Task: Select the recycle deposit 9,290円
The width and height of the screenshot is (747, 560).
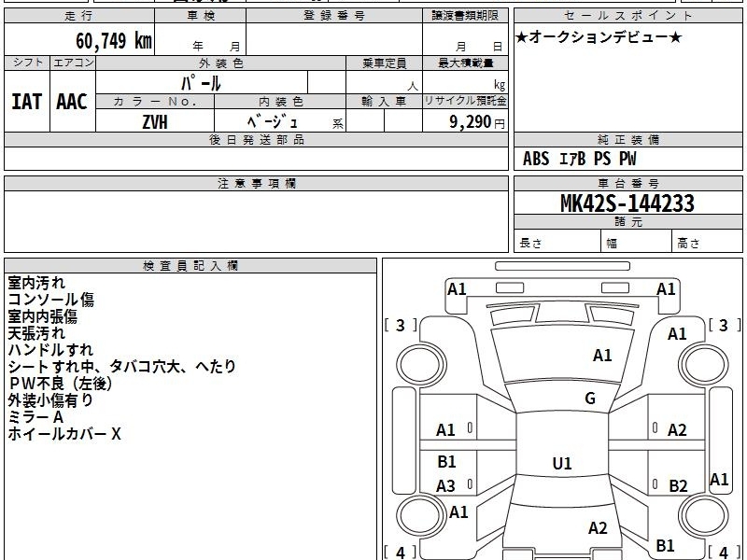Action: coord(477,122)
